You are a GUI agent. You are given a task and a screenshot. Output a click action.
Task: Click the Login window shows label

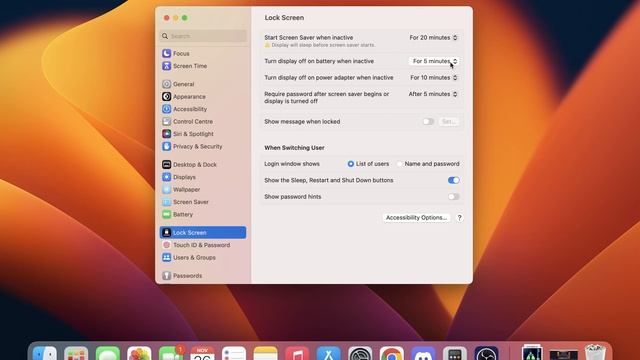(x=292, y=164)
